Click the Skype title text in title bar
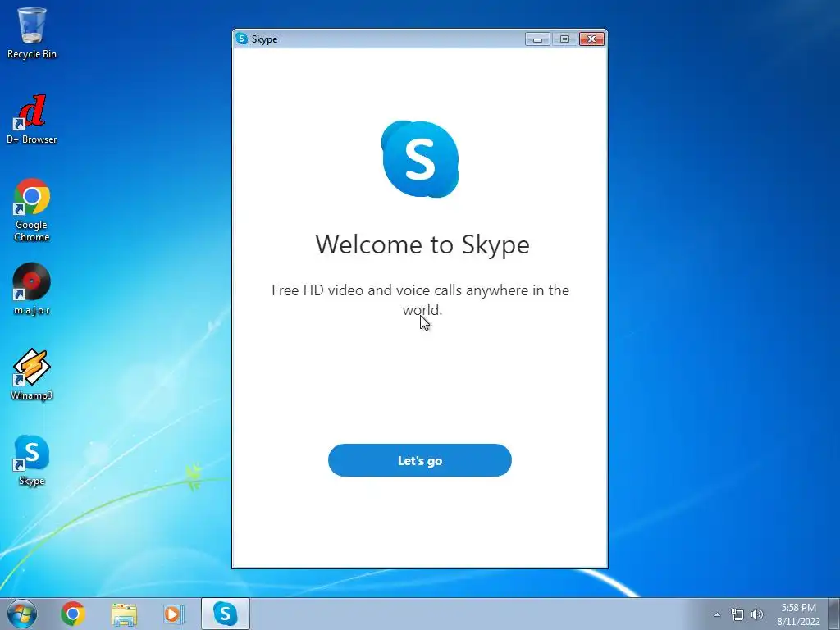840x630 pixels. pos(265,39)
